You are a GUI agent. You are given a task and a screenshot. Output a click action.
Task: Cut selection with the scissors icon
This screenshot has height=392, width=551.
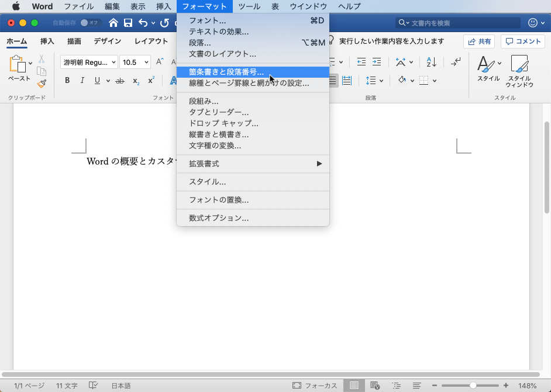coord(42,58)
